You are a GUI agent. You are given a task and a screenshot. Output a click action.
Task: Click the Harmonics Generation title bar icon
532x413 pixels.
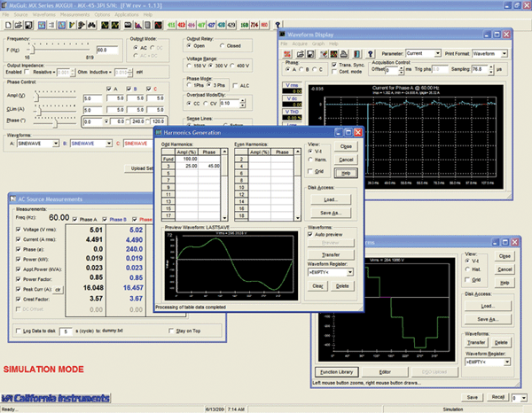(x=159, y=133)
